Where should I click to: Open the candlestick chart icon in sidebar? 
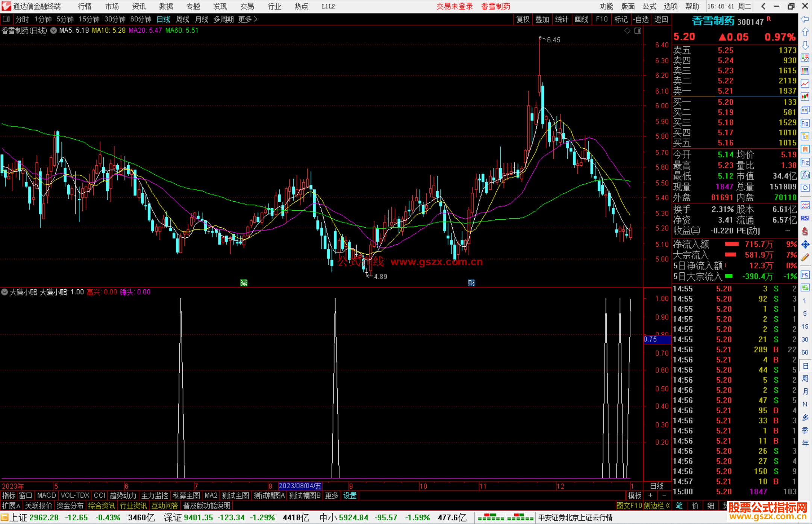[805, 97]
